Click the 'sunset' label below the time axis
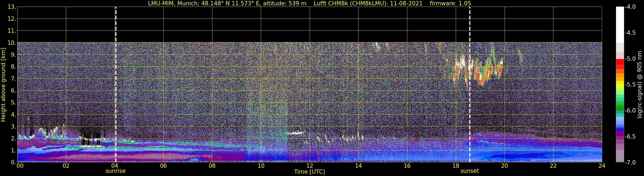Screen dimensions: 644x176 pos(469,171)
